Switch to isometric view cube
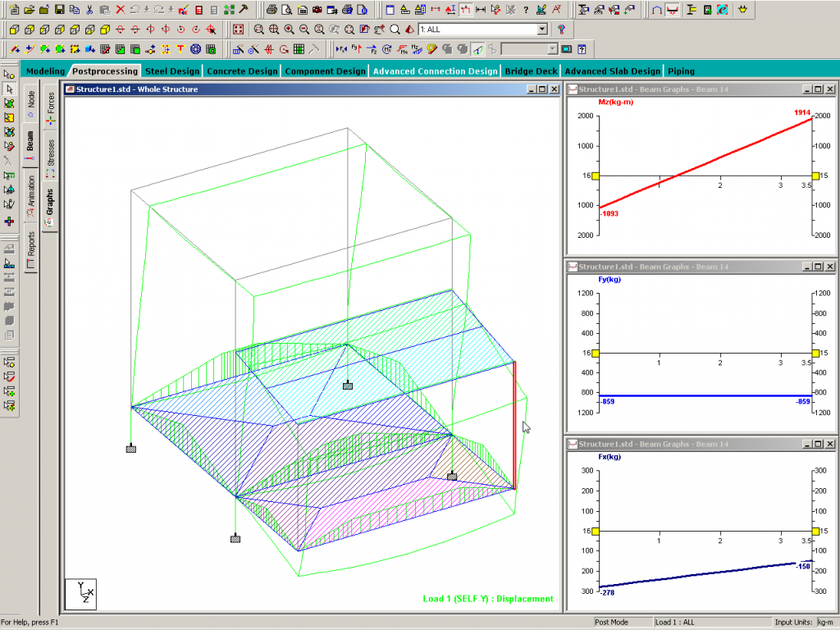840x630 pixels. tap(105, 30)
